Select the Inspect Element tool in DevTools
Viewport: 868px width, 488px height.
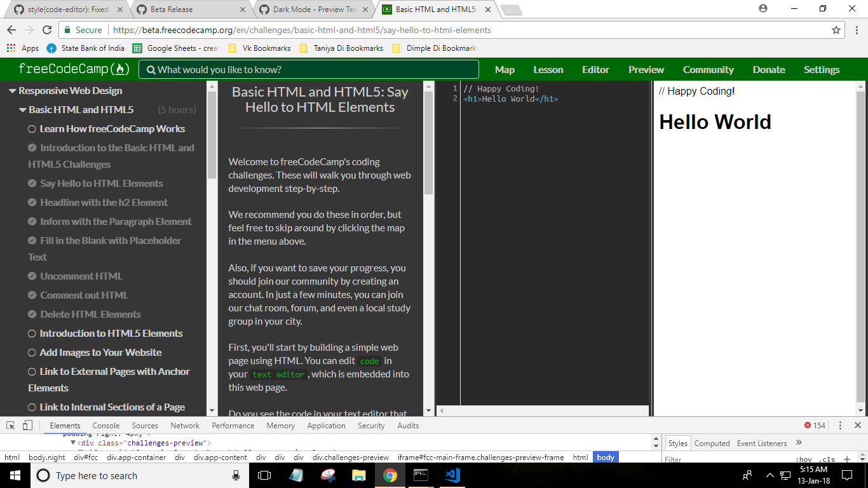click(9, 425)
